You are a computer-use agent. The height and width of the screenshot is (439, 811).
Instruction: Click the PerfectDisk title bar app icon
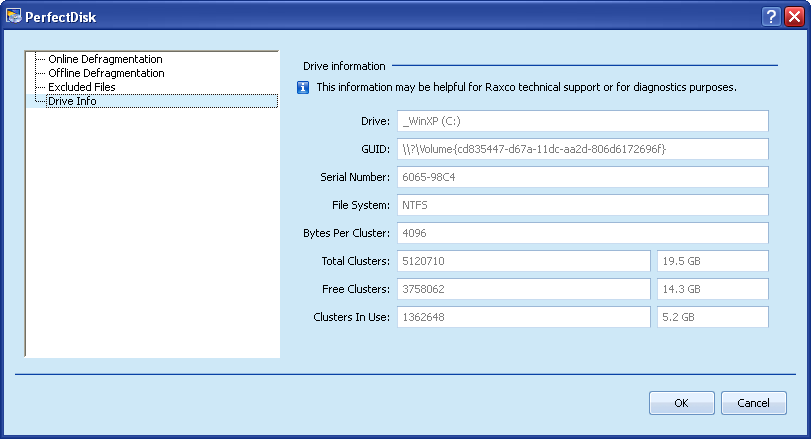[13, 16]
